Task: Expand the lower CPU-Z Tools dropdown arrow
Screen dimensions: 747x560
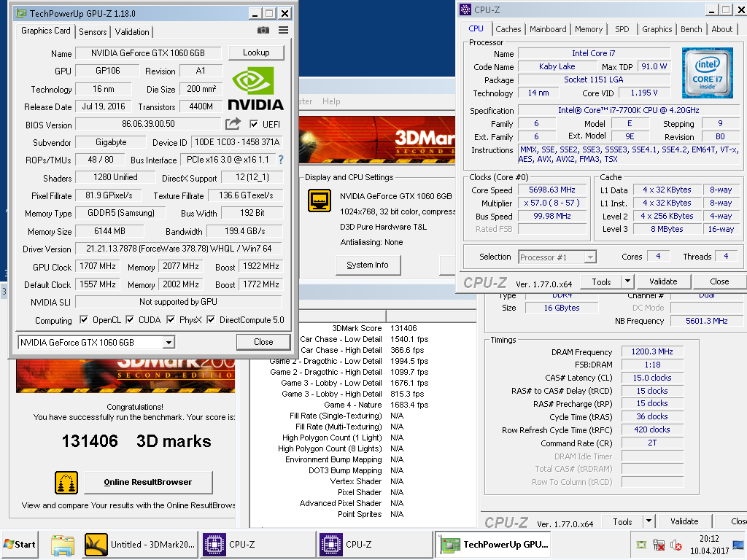Action: (x=649, y=521)
